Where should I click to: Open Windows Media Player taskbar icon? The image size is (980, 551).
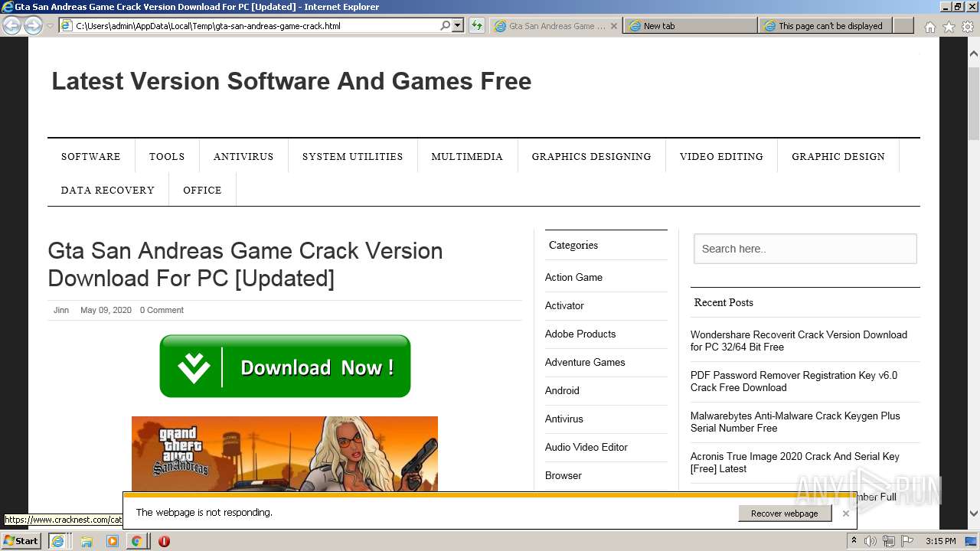tap(113, 541)
